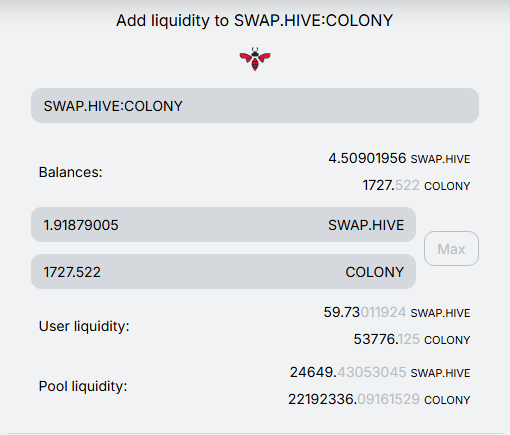Viewport: 510px width, 435px height.
Task: Click the 1.91879005 value in the input
Action: [81, 225]
